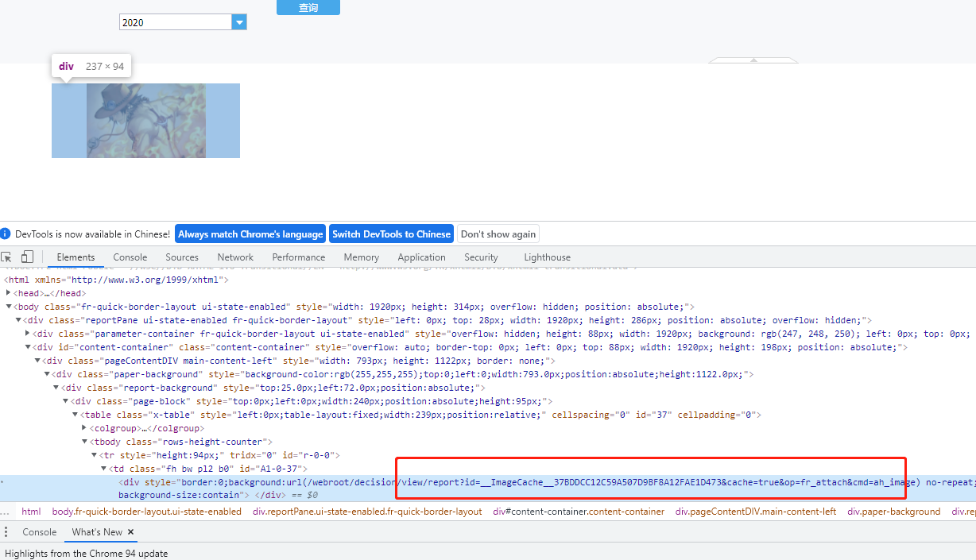Screen dimensions: 976x560
Task: Expand the head element node
Action: 8,293
